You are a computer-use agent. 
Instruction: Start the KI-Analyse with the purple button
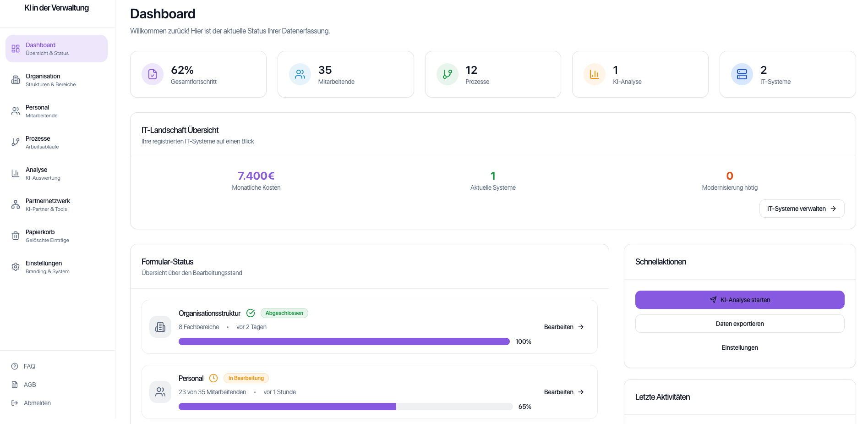tap(739, 300)
